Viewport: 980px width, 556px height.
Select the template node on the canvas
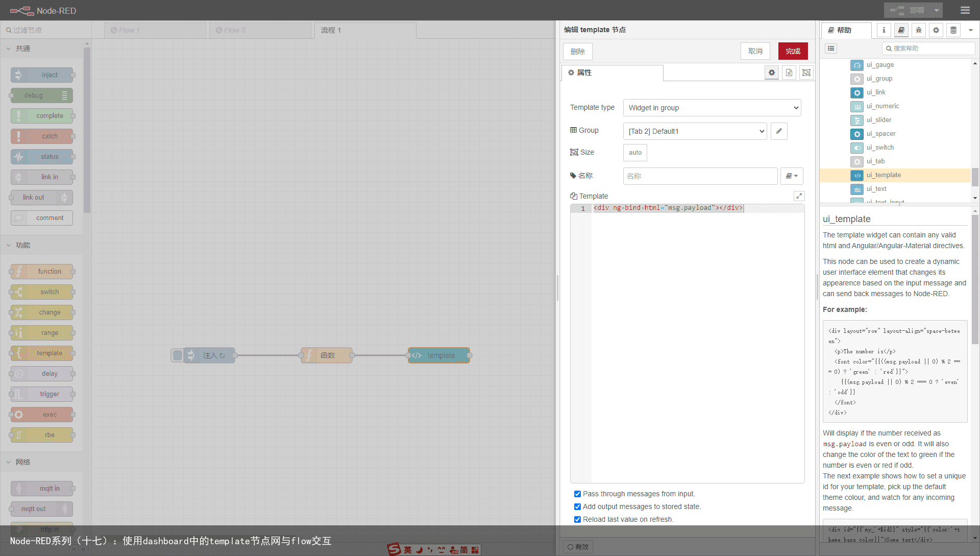point(439,355)
